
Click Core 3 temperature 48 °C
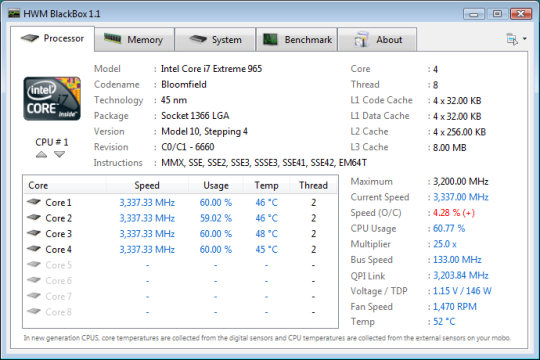(x=266, y=234)
